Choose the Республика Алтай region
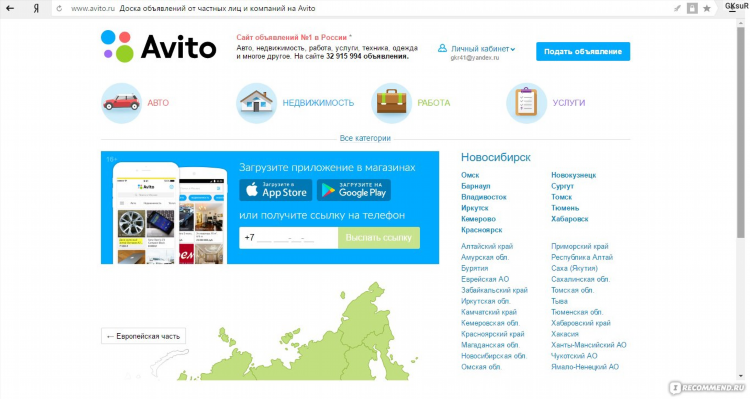Image resolution: width=750 pixels, height=399 pixels. (x=582, y=257)
